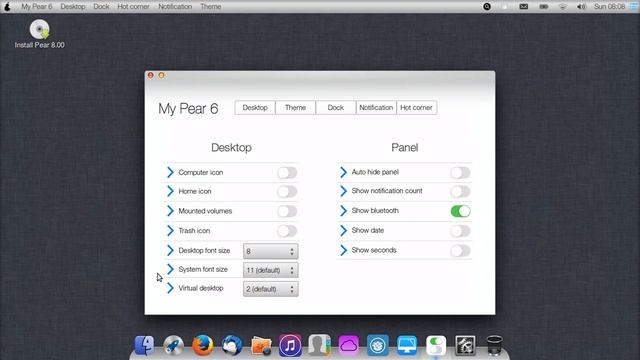Open the purple music player dock icon
The width and height of the screenshot is (640, 360).
point(290,345)
